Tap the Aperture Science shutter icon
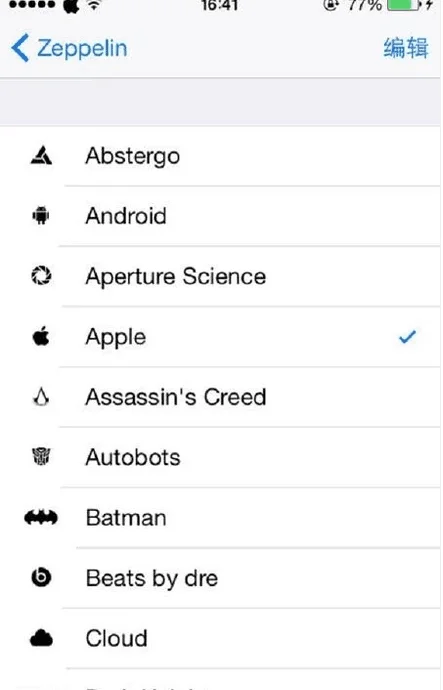The image size is (443, 690). 41,276
